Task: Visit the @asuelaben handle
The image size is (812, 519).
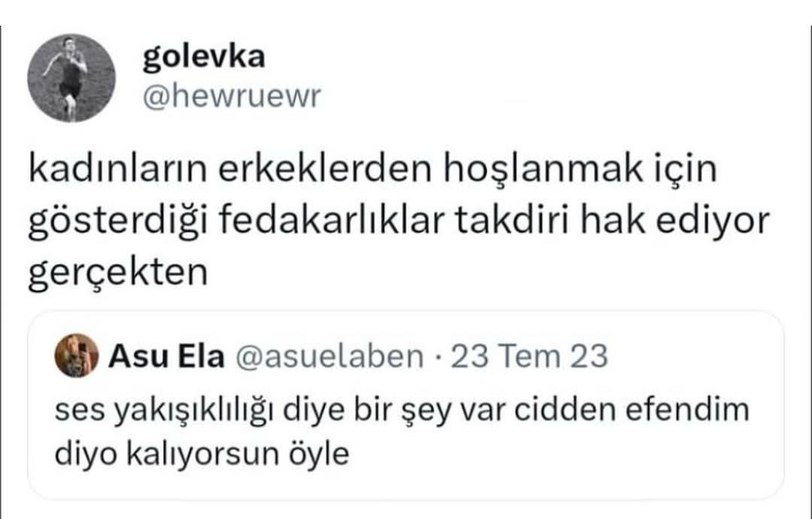Action: click(329, 357)
